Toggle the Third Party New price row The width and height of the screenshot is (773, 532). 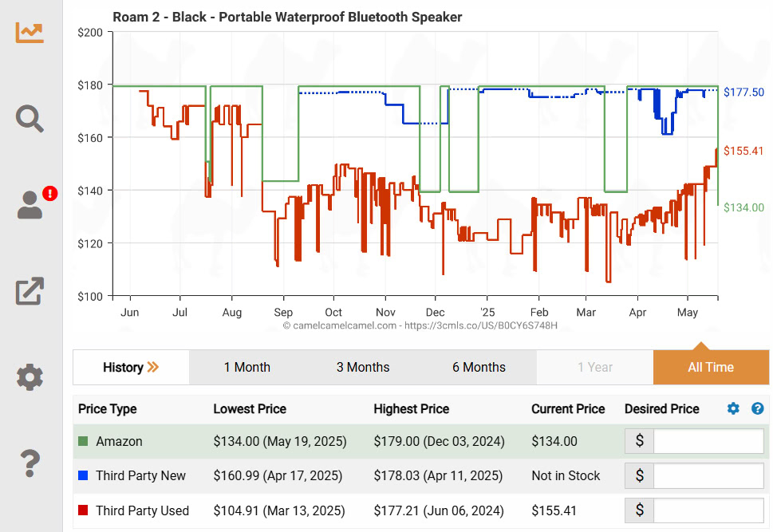tap(140, 476)
